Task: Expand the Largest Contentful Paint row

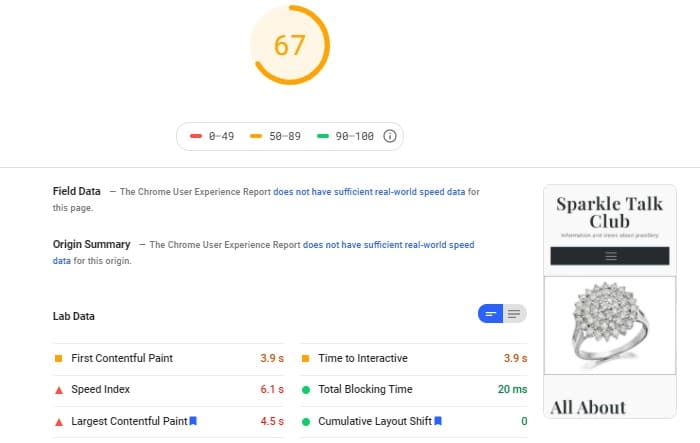Action: 168,421
